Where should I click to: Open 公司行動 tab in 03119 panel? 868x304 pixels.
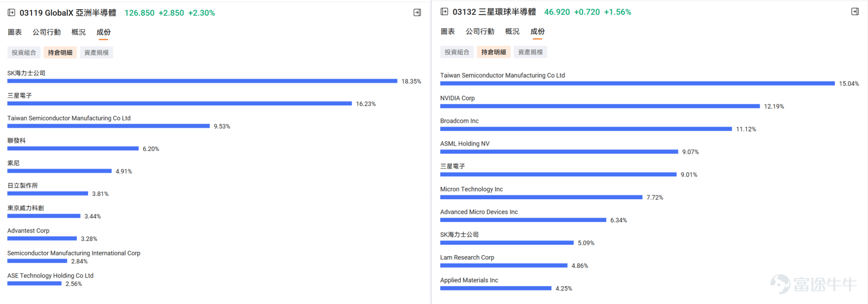click(47, 32)
